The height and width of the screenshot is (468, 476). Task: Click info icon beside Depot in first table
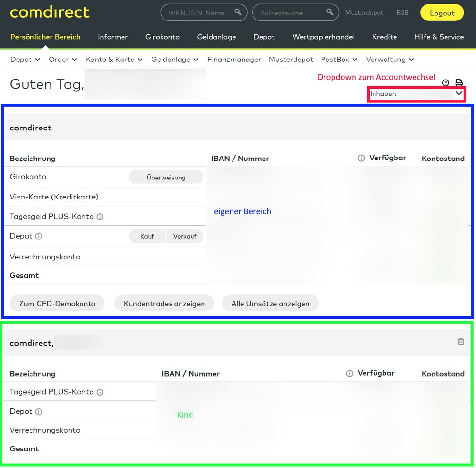[39, 236]
